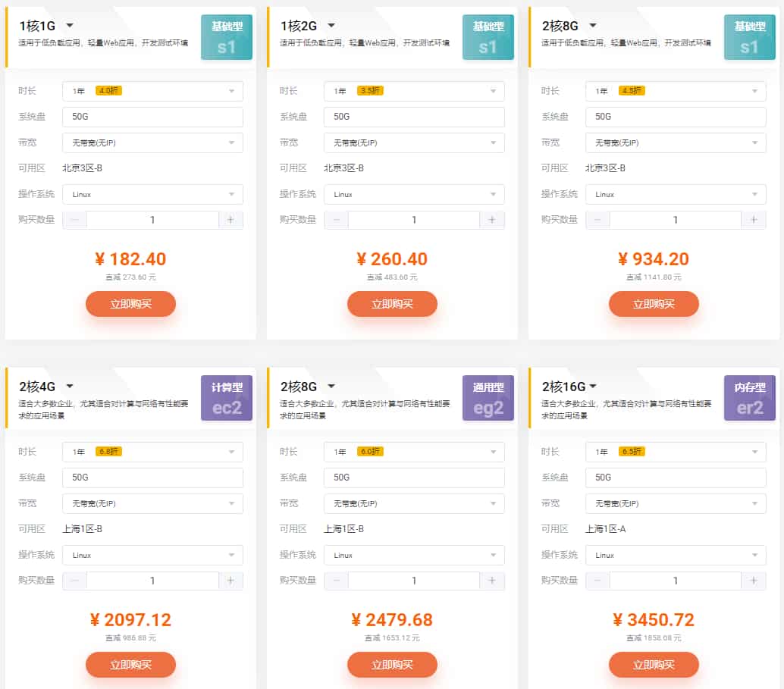Buy the ¥3450.72 er2 plan now
The width and height of the screenshot is (784, 689).
(654, 665)
